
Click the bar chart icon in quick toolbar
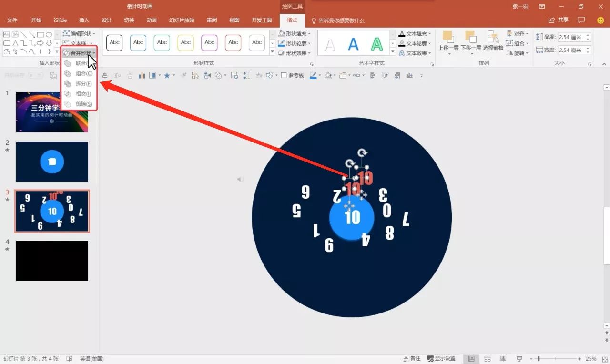coord(142,75)
